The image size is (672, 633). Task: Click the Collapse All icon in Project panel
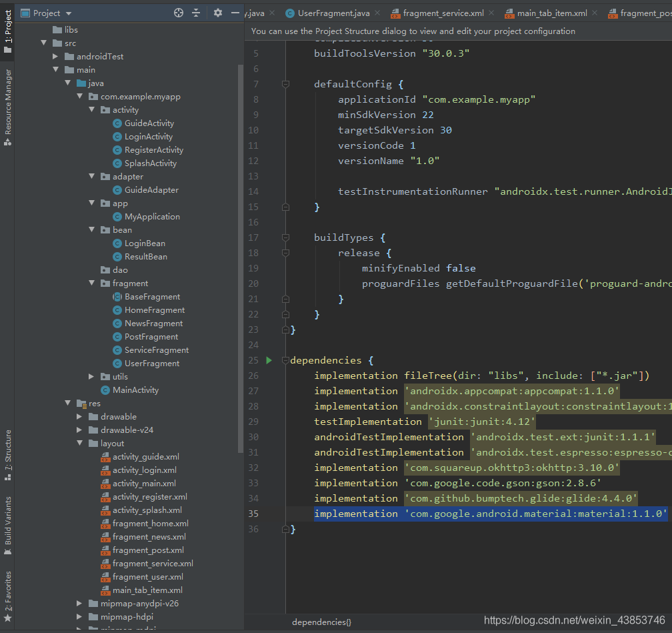pyautogui.click(x=196, y=13)
